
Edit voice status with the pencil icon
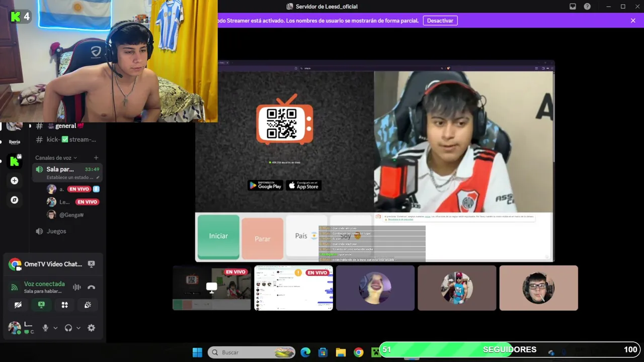[x=98, y=177]
